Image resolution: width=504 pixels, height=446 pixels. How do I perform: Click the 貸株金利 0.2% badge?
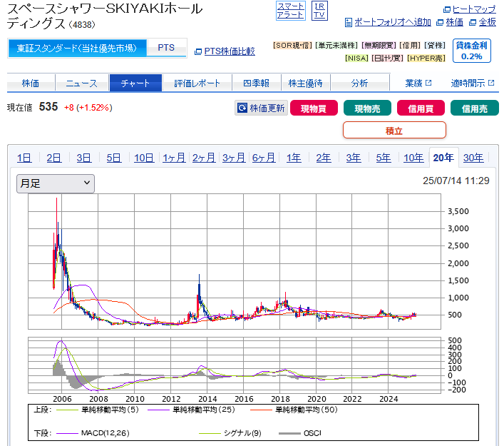pos(471,51)
